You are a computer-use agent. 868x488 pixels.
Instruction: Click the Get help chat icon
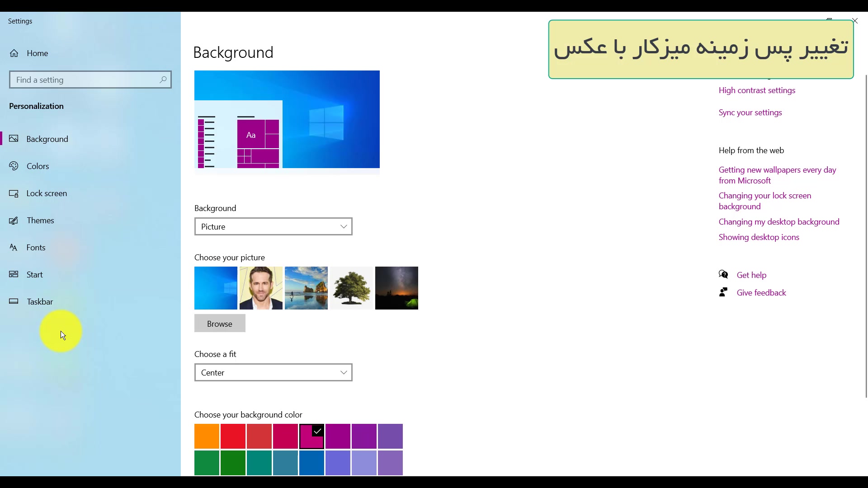[x=723, y=275]
